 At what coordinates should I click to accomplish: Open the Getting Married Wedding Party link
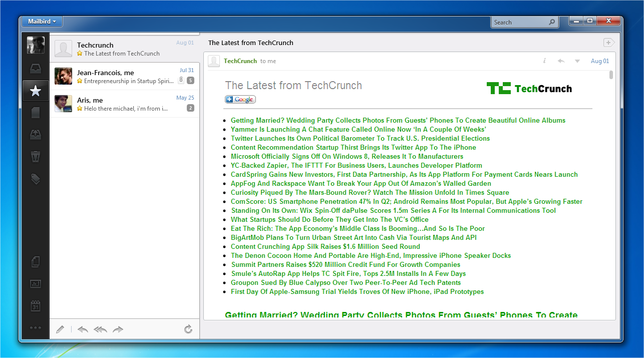(x=398, y=120)
